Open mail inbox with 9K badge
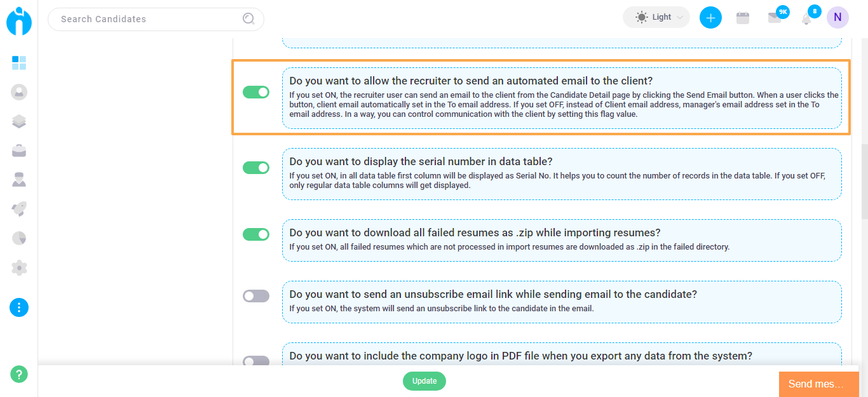Viewport: 868px width, 397px height. 775,18
